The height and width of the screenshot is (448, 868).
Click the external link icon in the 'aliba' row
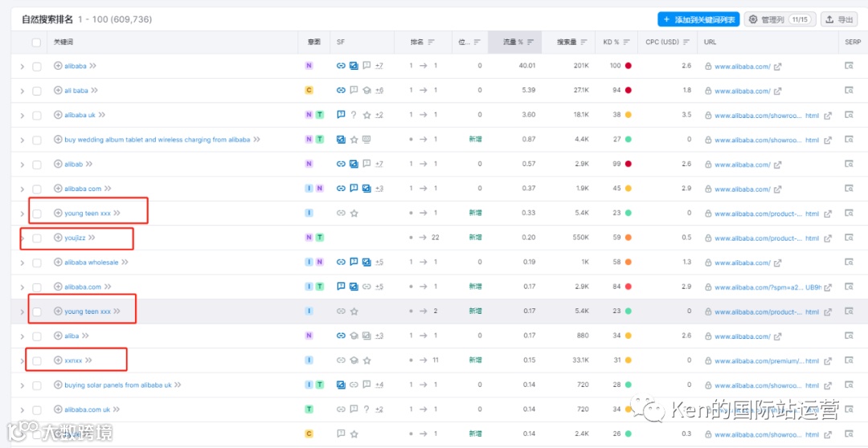pyautogui.click(x=777, y=336)
